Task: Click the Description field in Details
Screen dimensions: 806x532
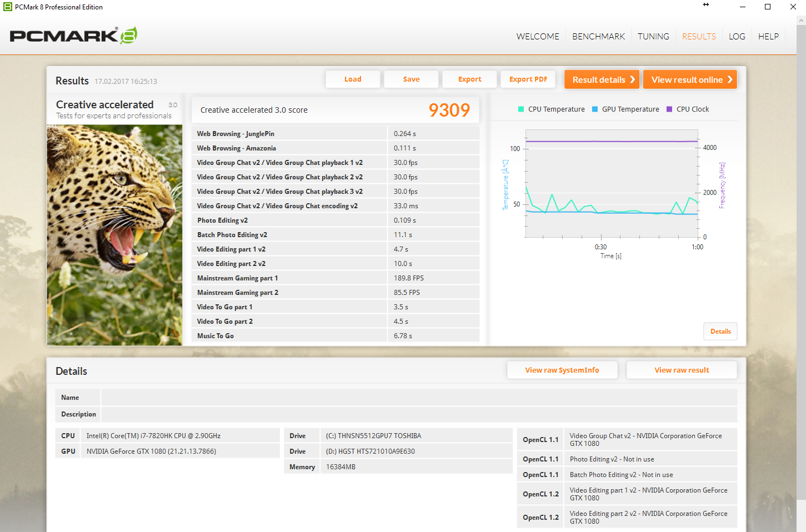Action: [419, 414]
